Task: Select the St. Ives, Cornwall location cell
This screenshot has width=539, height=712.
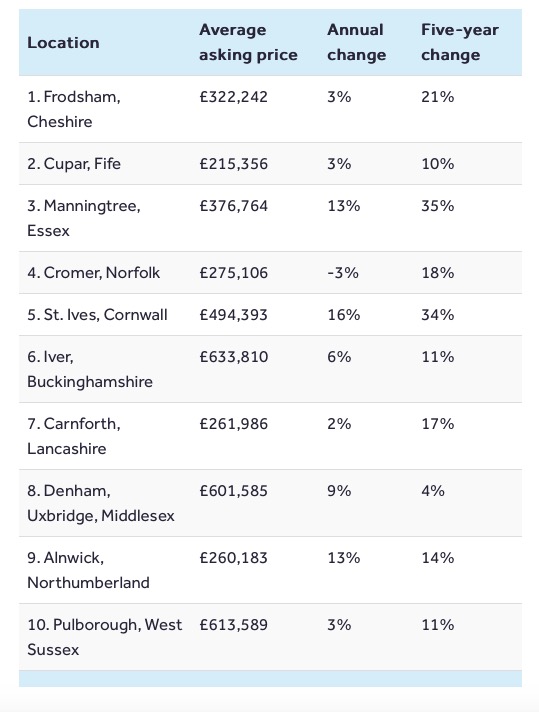Action: (x=97, y=315)
